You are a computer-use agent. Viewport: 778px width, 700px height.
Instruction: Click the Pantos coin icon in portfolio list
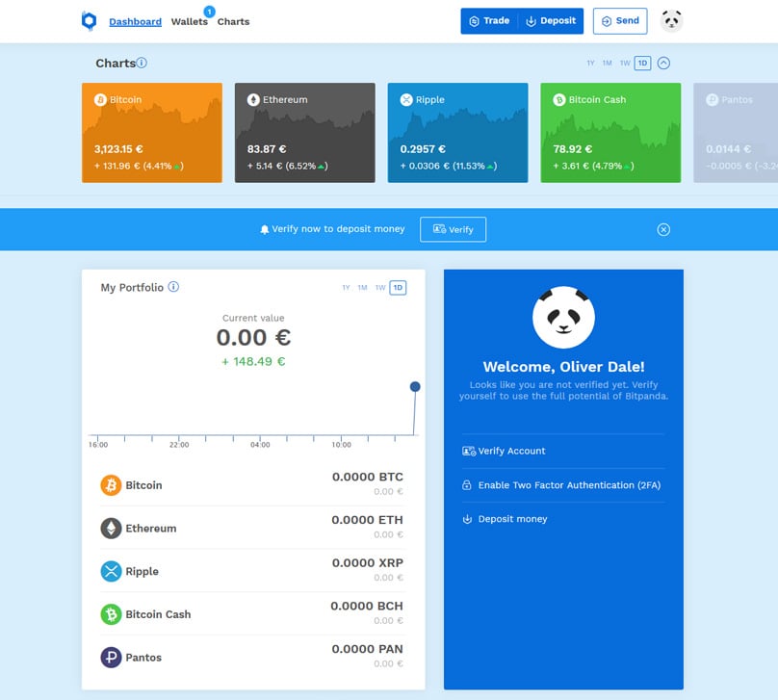click(x=111, y=658)
